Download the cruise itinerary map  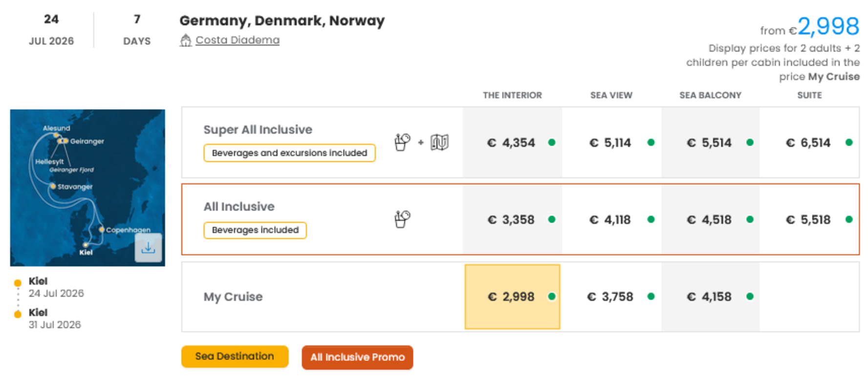pyautogui.click(x=148, y=248)
